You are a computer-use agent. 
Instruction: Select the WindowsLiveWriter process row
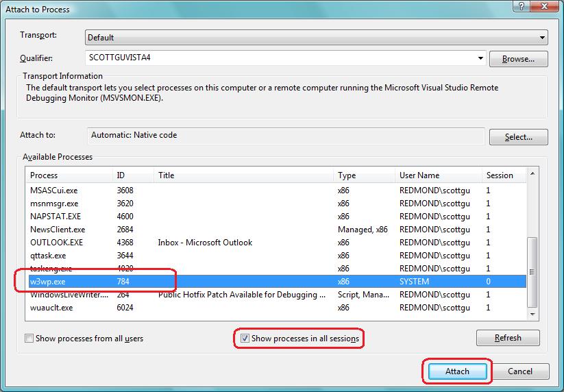[x=276, y=295]
